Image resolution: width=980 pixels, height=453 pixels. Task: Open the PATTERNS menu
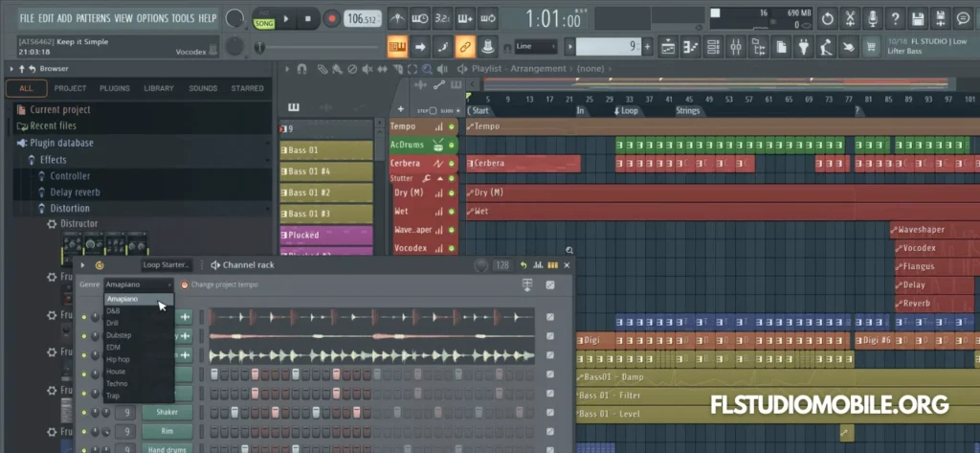93,18
